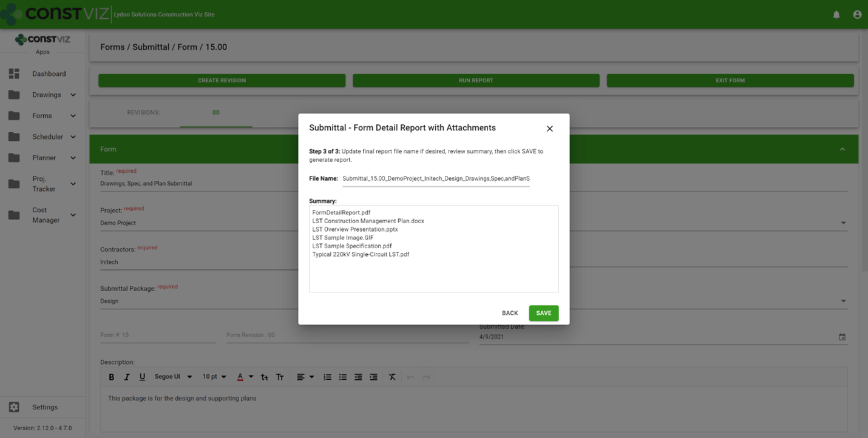This screenshot has height=438, width=868.
Task: Open the Submitted Date calendar picker
Action: (842, 337)
